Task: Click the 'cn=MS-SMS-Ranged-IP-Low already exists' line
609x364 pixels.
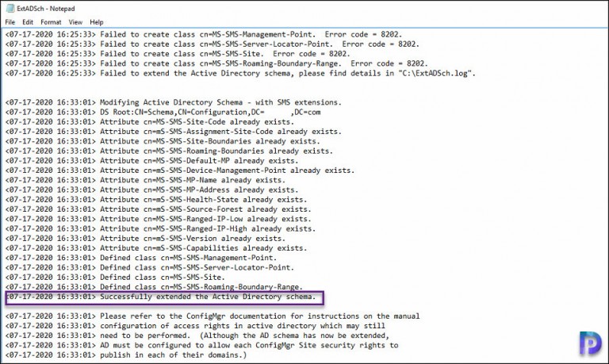Action: pos(158,219)
